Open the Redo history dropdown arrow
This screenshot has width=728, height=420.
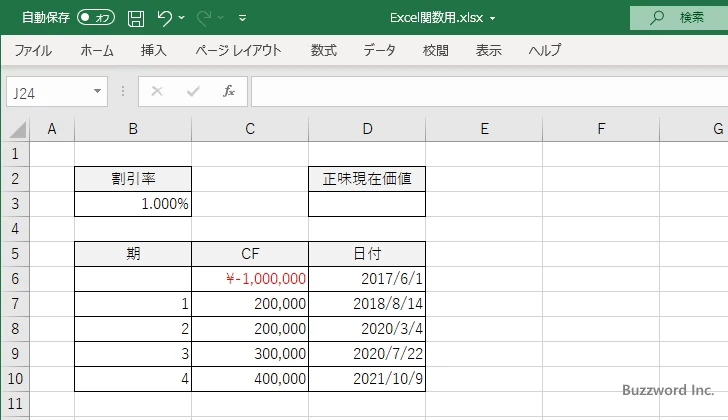coord(221,18)
